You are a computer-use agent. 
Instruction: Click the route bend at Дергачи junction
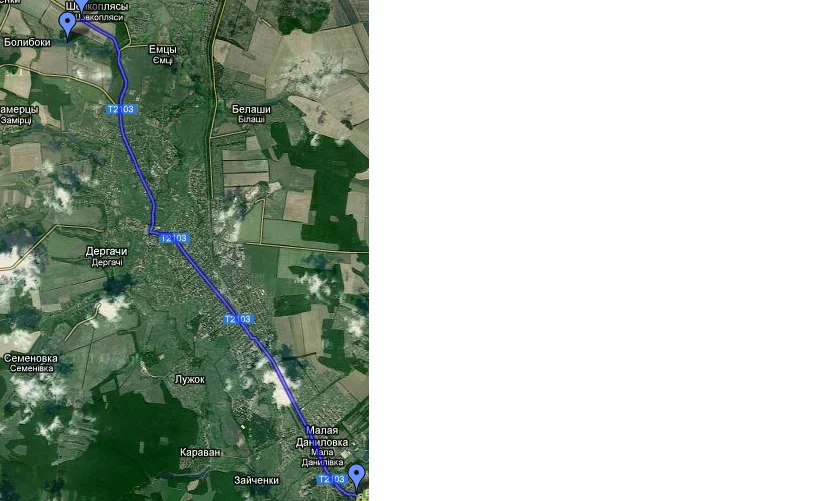151,230
